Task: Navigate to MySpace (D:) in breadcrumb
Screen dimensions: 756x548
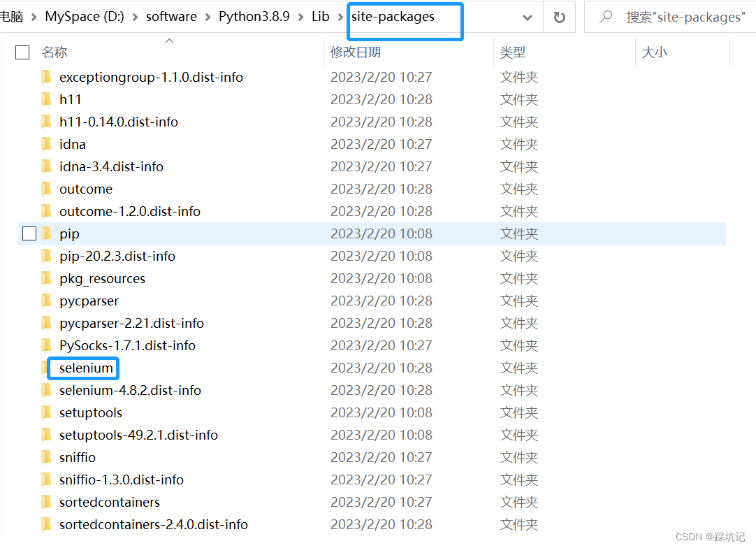Action: pyautogui.click(x=84, y=16)
